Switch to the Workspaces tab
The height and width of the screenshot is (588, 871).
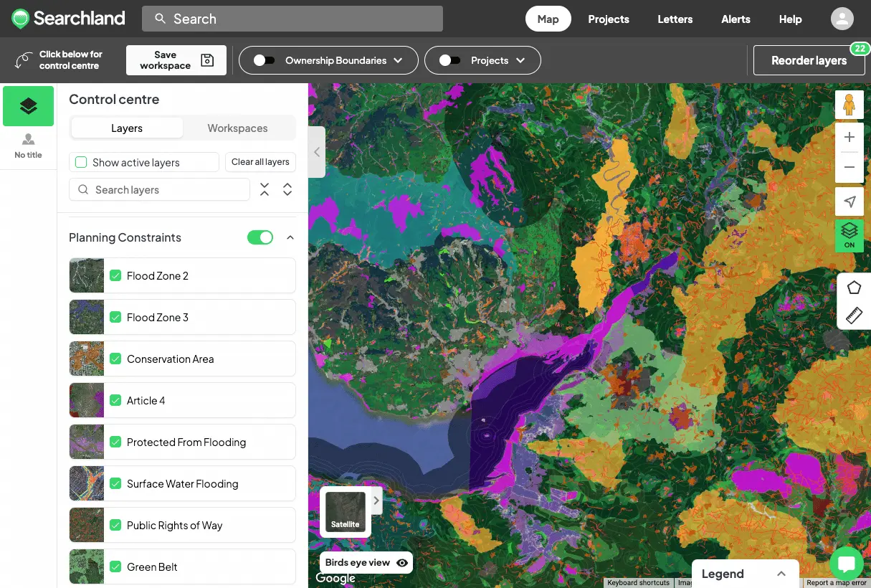pos(237,128)
